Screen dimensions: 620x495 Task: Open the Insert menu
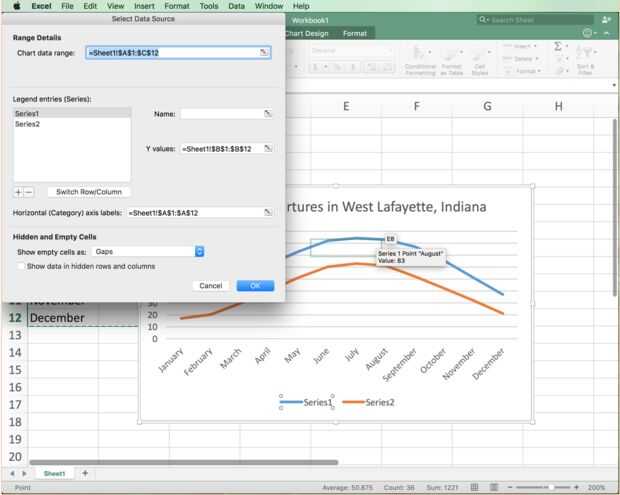144,6
